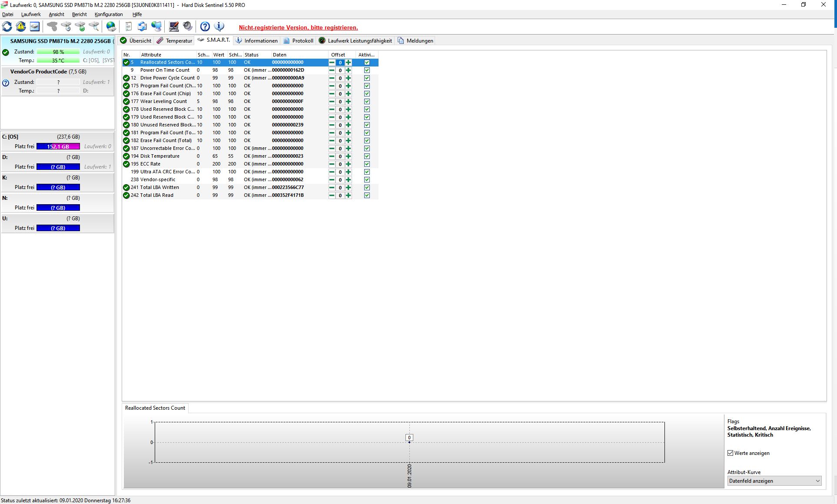Image resolution: width=837 pixels, height=504 pixels.
Task: Decrease offset for Total LBA Written
Action: pyautogui.click(x=332, y=188)
